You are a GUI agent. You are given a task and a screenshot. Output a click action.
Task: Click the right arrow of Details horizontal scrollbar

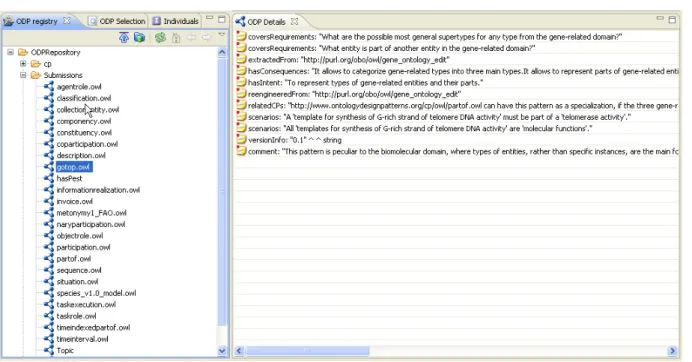(673, 351)
